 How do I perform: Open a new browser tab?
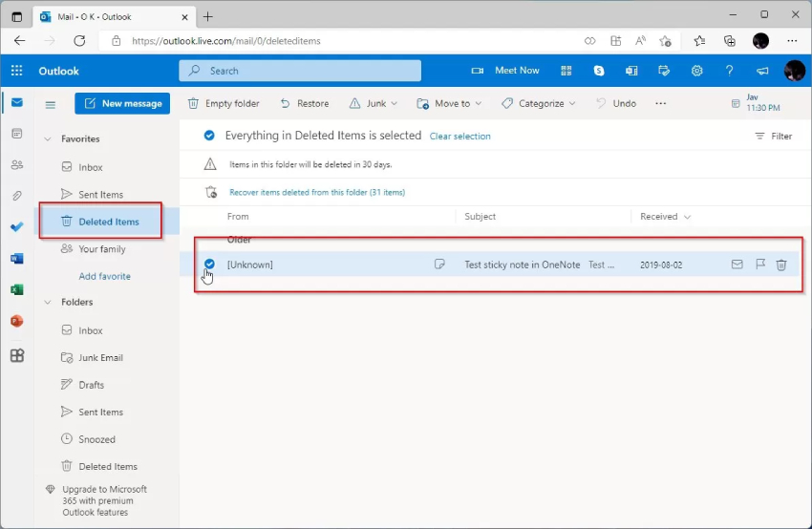tap(207, 16)
